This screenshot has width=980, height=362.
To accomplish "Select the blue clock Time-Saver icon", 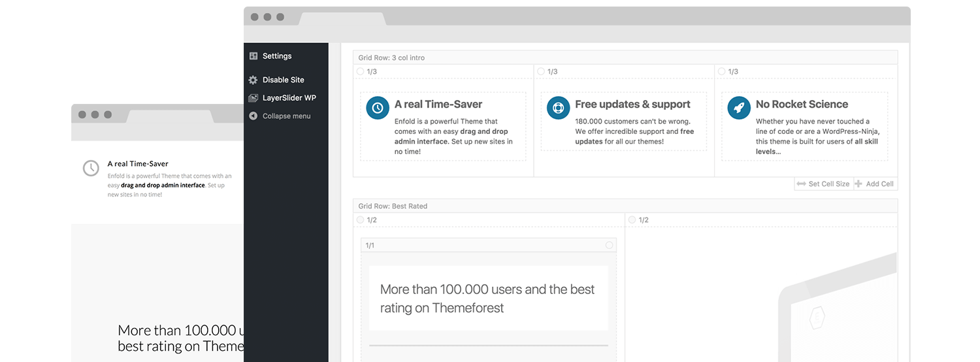I will click(378, 108).
